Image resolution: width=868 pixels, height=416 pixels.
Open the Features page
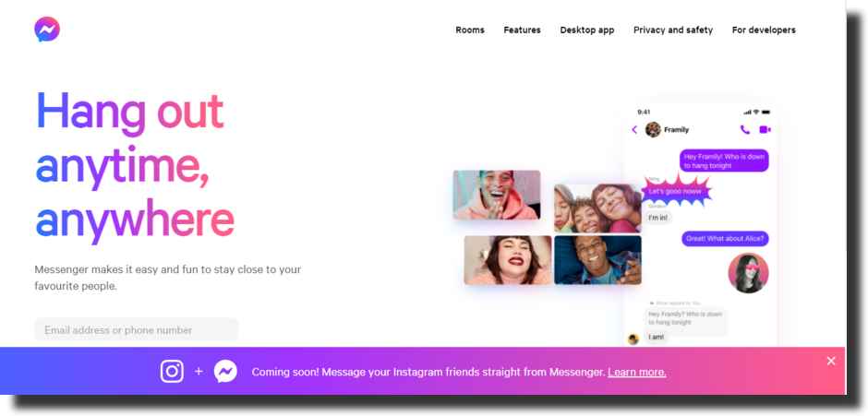click(x=522, y=30)
